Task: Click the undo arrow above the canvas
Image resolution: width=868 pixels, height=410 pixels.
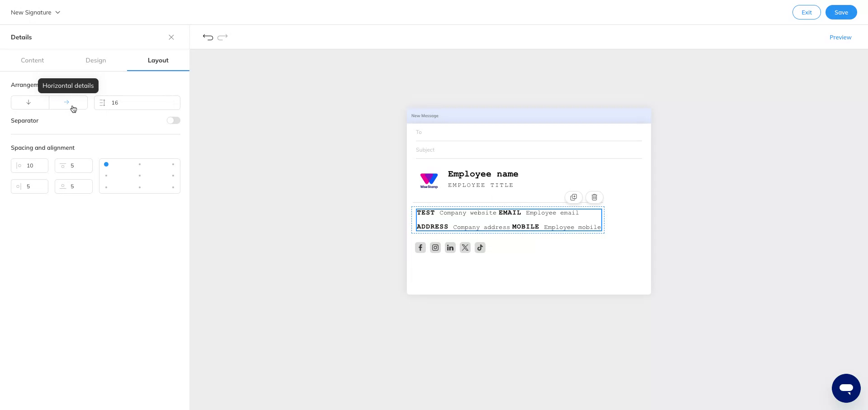Action: coord(208,37)
